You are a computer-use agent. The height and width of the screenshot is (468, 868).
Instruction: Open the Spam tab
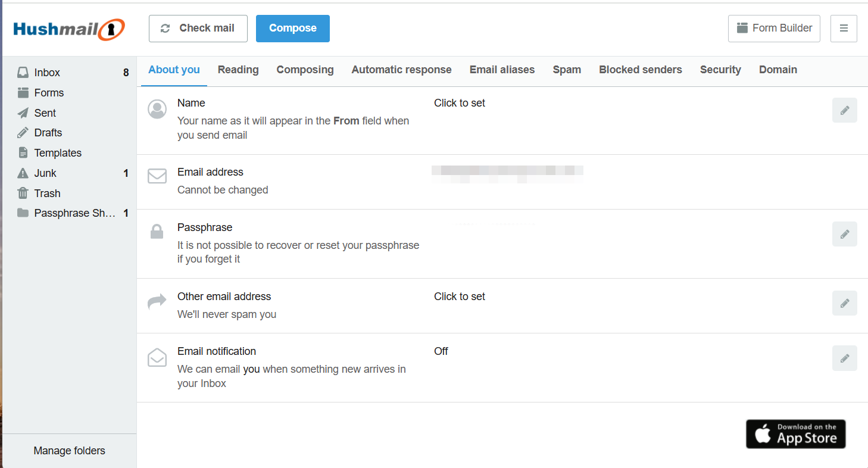point(567,70)
